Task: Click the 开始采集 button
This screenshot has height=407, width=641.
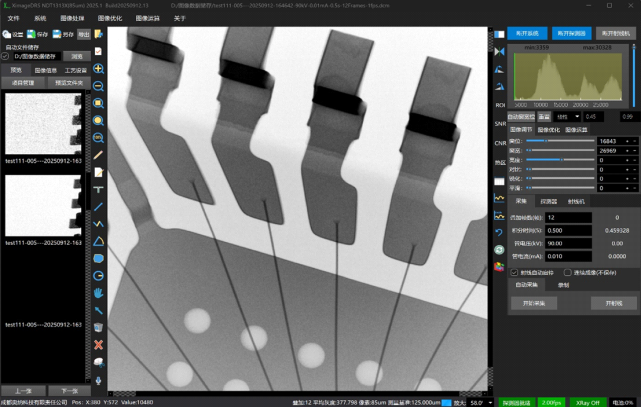Action: [x=534, y=302]
